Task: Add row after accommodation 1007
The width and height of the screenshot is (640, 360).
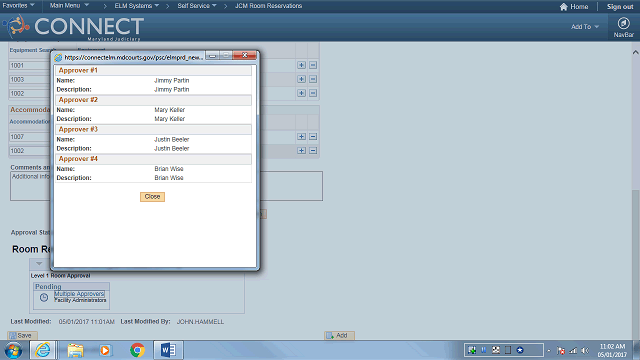Action: tap(301, 137)
